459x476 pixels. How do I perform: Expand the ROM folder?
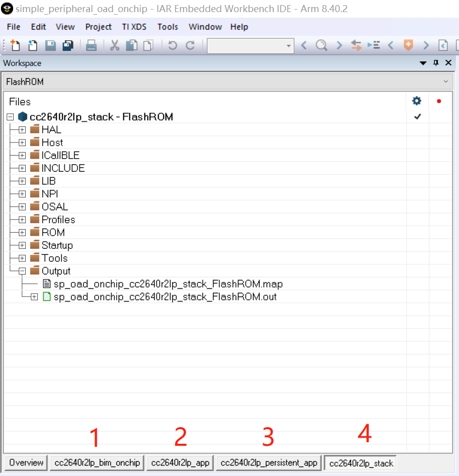[22, 233]
